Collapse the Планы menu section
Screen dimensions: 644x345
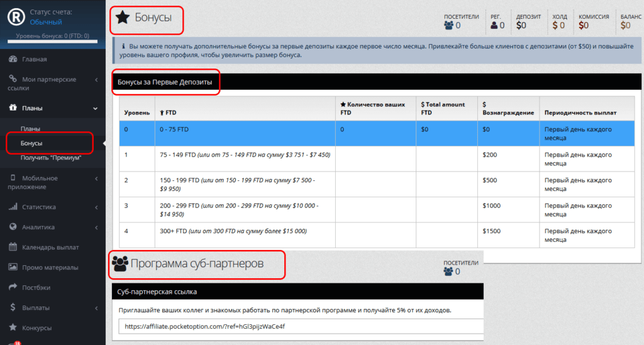[x=96, y=108]
